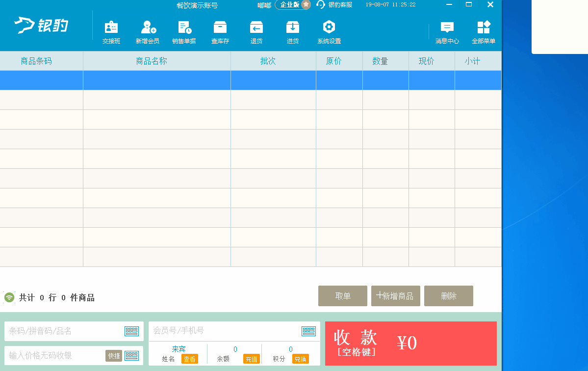The image size is (588, 371).
Task: Click 查看 to view member name
Action: click(190, 359)
